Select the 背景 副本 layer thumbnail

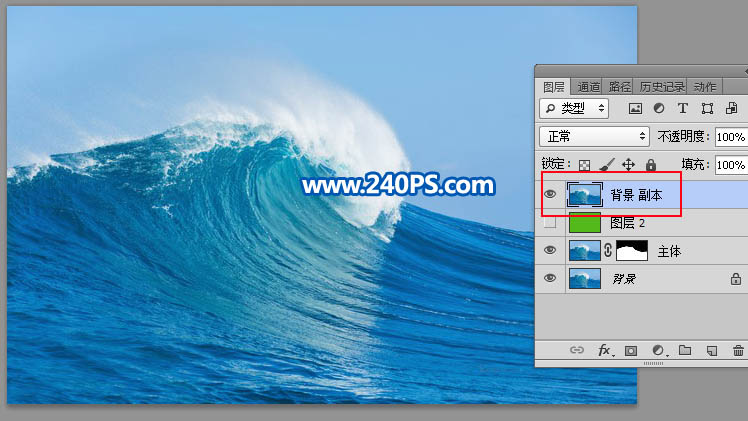pyautogui.click(x=585, y=195)
